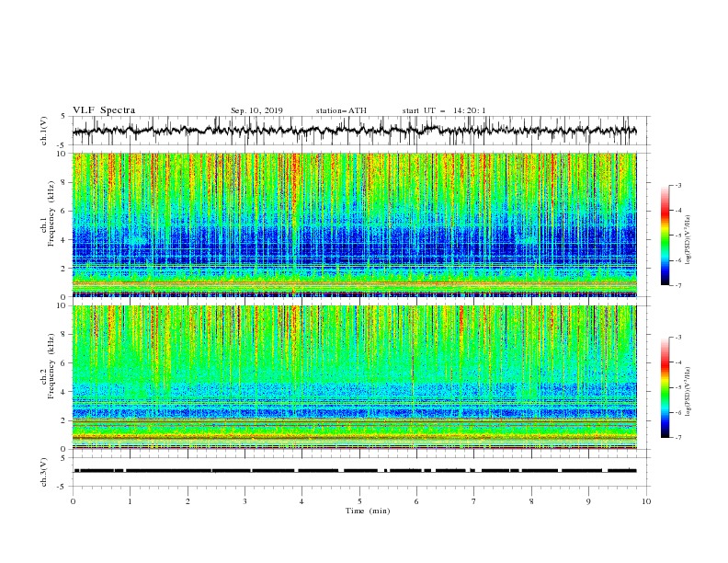Click the "5" tick on ch.1(V) axis
Screen dimensions: 728x563
pyautogui.click(x=65, y=117)
